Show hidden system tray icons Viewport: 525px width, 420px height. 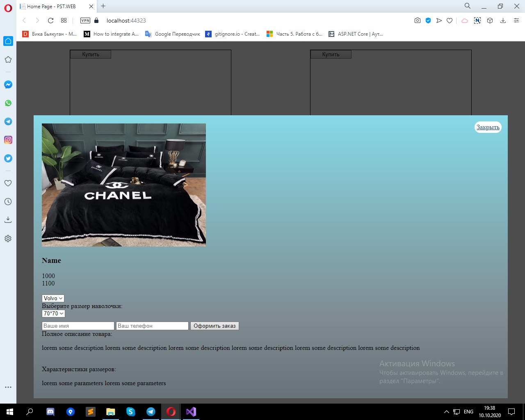point(447,411)
